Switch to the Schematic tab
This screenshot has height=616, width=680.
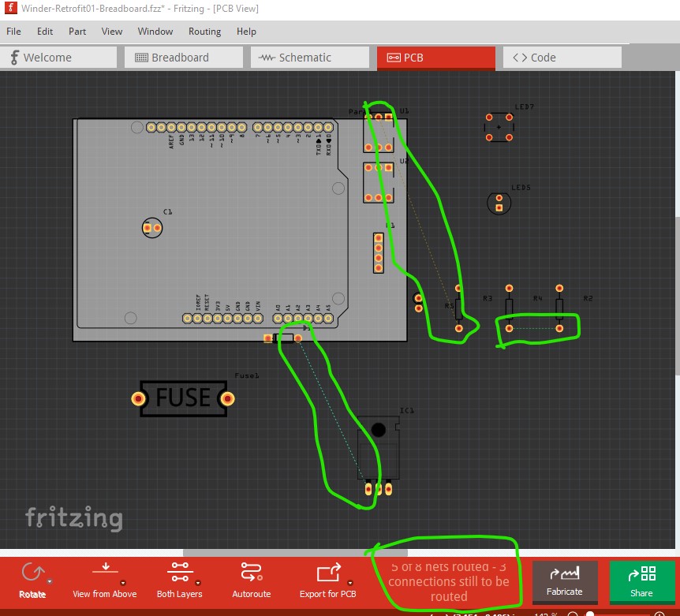click(310, 58)
